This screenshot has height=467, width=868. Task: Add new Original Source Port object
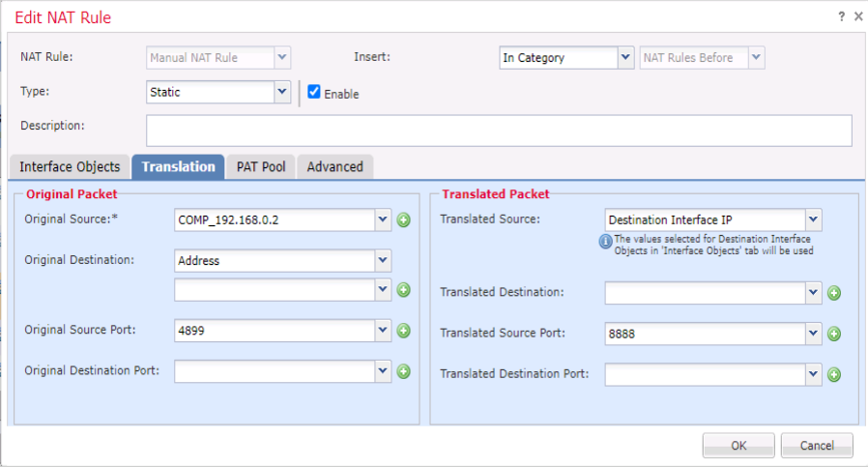404,331
